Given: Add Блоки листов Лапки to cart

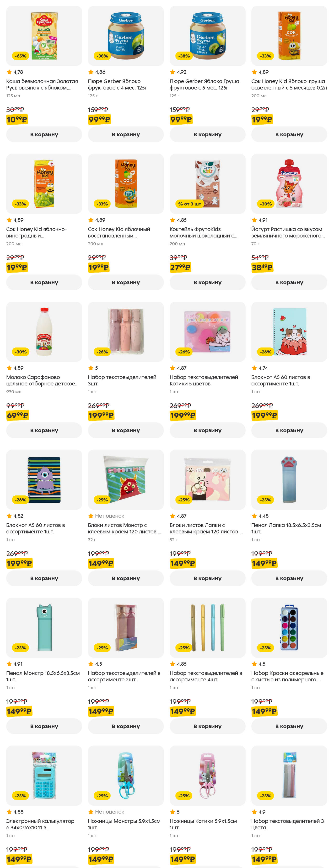Looking at the screenshot, I should [207, 578].
